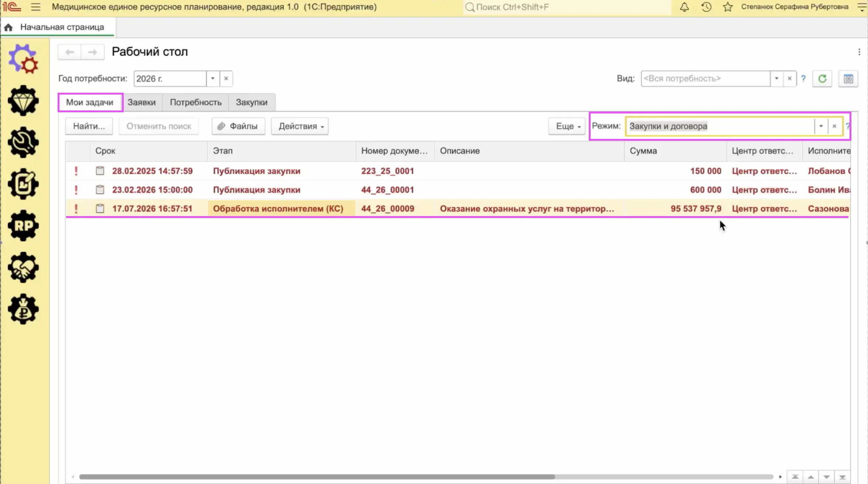Select the row with document 223_25_0001
Image resolution: width=868 pixels, height=484 pixels.
pos(458,171)
